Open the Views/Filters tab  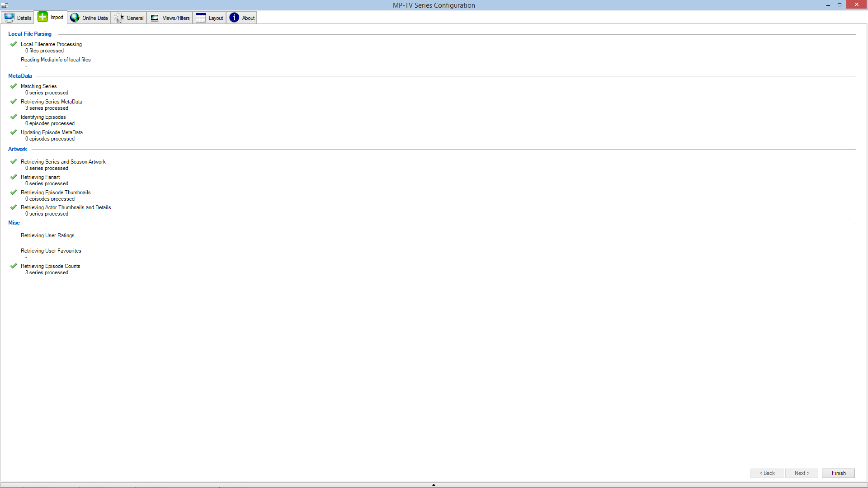pyautogui.click(x=176, y=18)
